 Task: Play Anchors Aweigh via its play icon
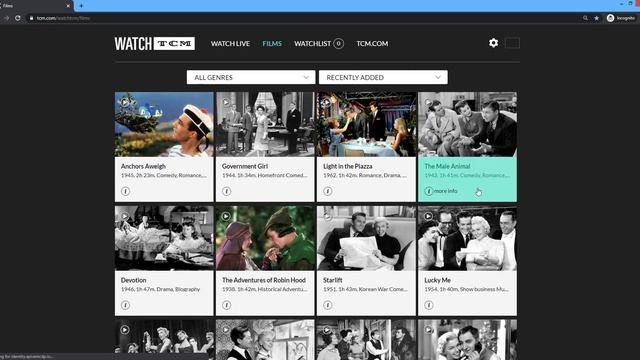(x=125, y=102)
